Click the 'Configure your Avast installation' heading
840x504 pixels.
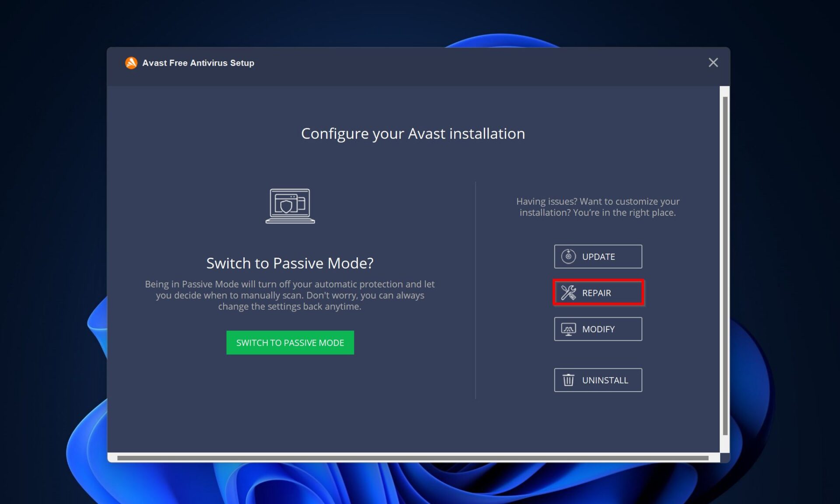[413, 133]
